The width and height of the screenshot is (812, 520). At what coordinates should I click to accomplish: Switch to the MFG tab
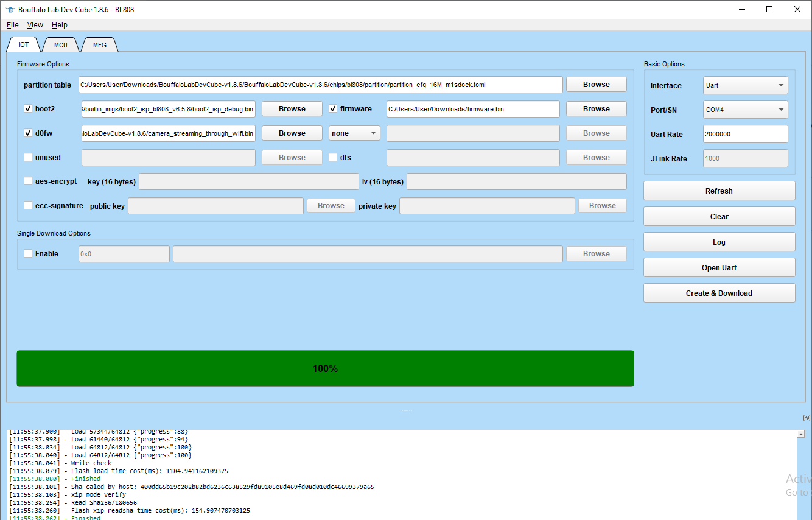coord(99,45)
